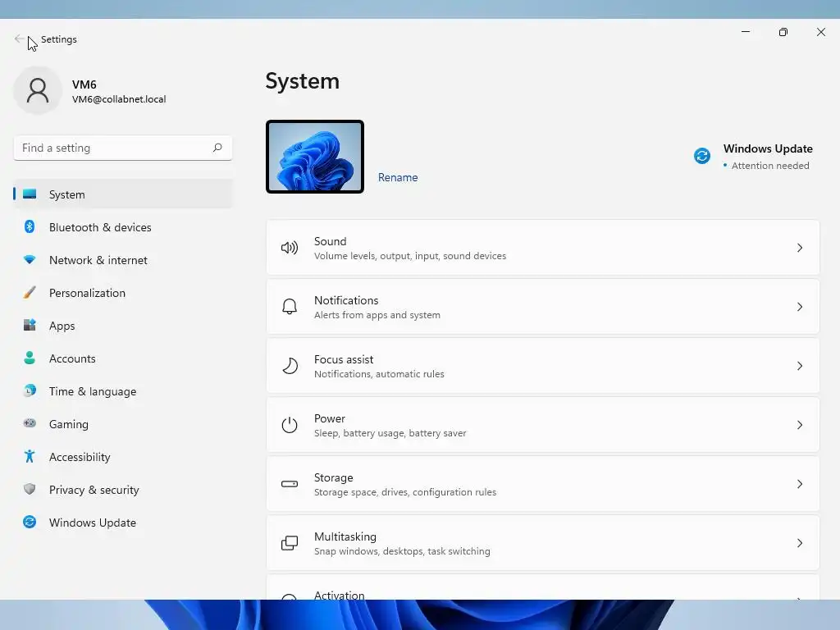Expand the Power row chevron
The height and width of the screenshot is (630, 840).
[x=799, y=425]
